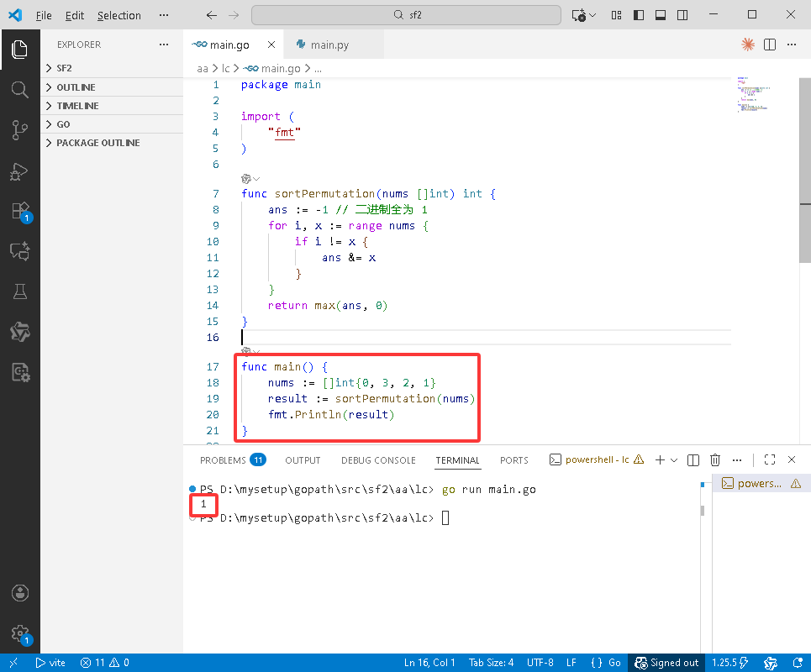Select the powers... terminal in the list
Image resolution: width=811 pixels, height=672 pixels.
[x=761, y=484]
